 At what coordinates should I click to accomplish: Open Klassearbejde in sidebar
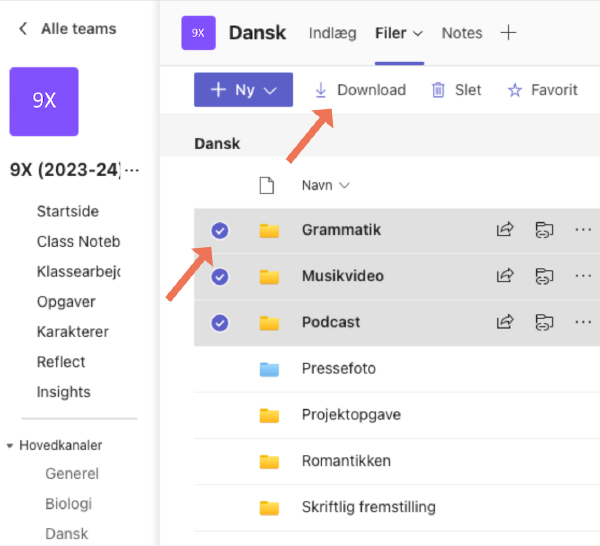point(78,272)
